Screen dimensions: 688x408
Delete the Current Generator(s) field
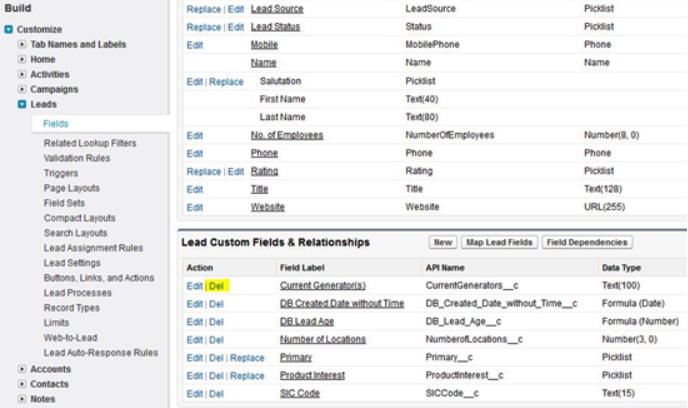pos(216,286)
